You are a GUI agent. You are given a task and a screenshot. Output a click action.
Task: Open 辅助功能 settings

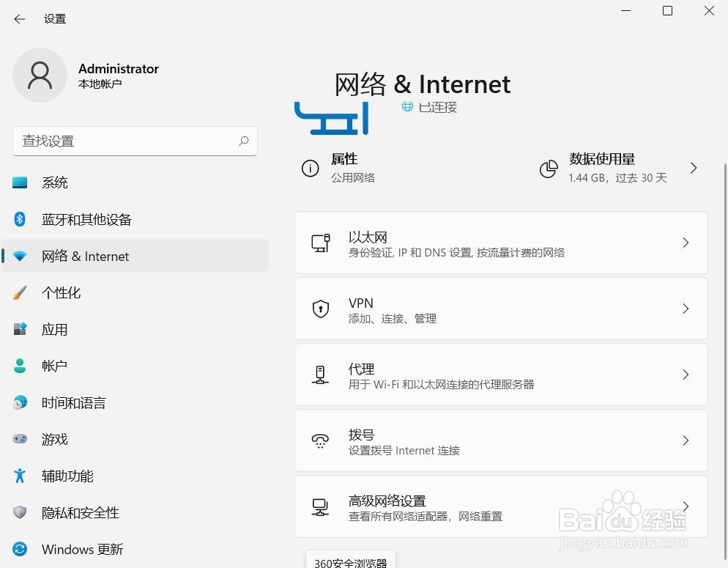(x=135, y=476)
